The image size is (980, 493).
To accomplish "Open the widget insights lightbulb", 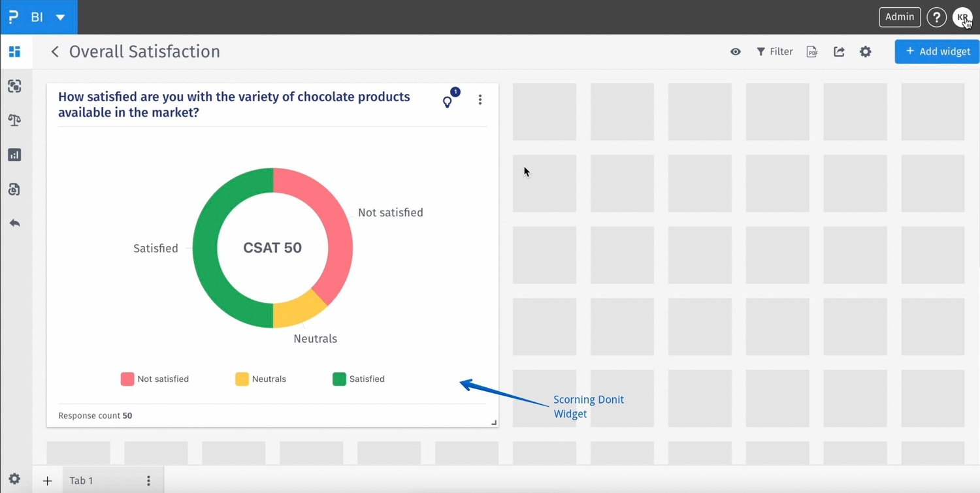I will point(448,101).
